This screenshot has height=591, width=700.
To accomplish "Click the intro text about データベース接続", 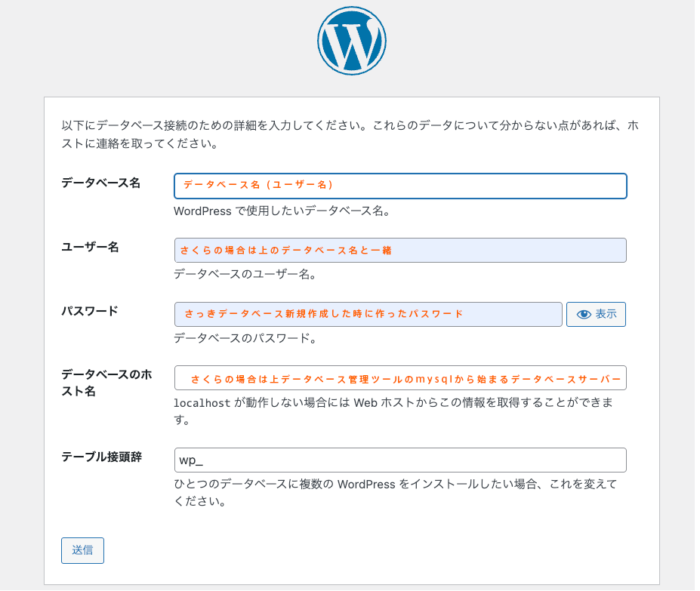I will pyautogui.click(x=350, y=134).
